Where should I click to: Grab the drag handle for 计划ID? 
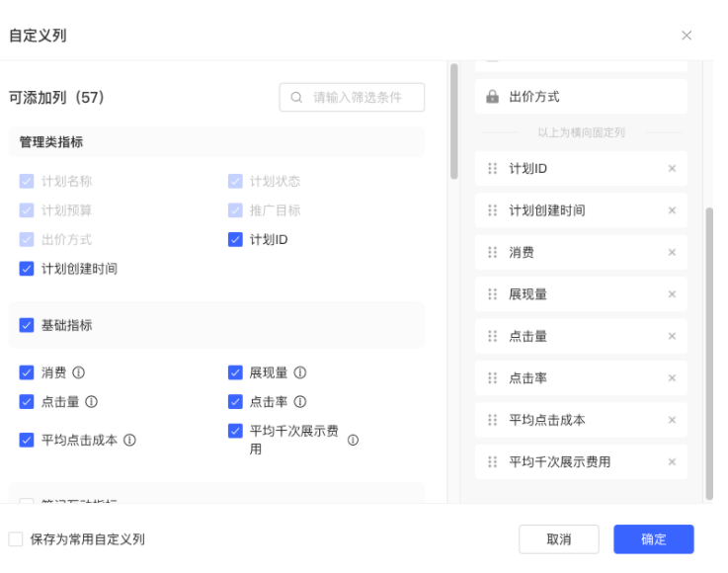(x=492, y=169)
